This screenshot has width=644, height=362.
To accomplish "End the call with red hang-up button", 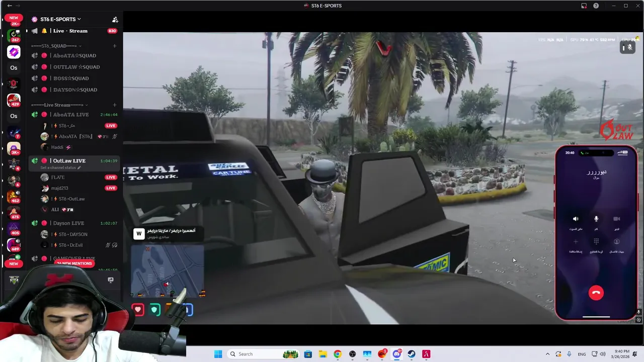I will coord(596,293).
